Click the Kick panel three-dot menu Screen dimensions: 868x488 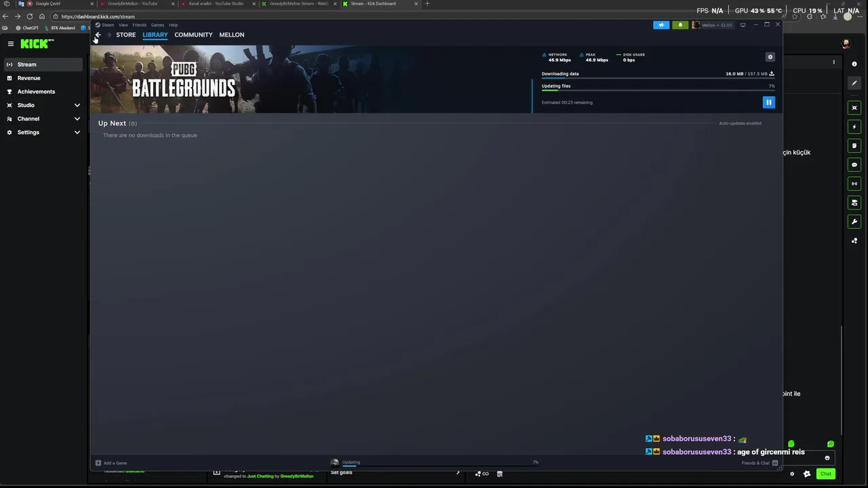pyautogui.click(x=834, y=62)
